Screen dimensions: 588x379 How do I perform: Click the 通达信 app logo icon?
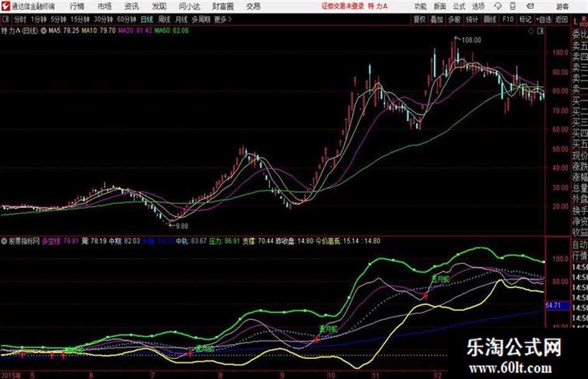5,6
